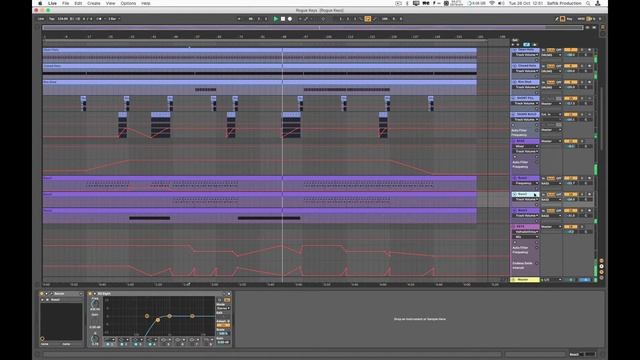Screen dimensions: 640x360
Task: Open the File menu
Action: pyautogui.click(x=65, y=3)
